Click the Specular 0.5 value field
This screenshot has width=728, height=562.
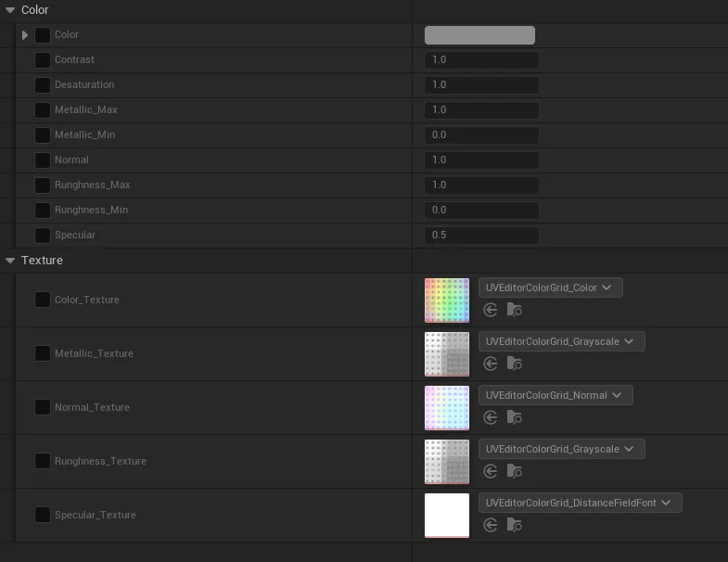point(482,236)
